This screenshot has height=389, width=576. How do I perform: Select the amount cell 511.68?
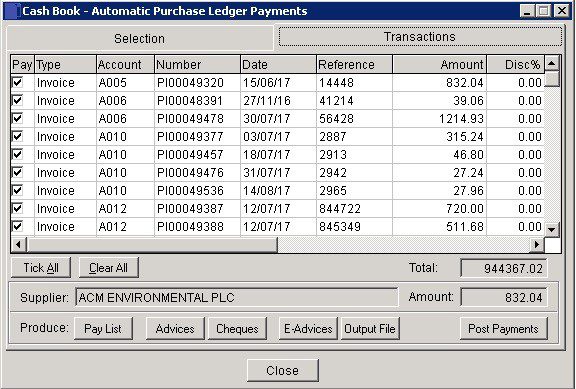[x=440, y=226]
